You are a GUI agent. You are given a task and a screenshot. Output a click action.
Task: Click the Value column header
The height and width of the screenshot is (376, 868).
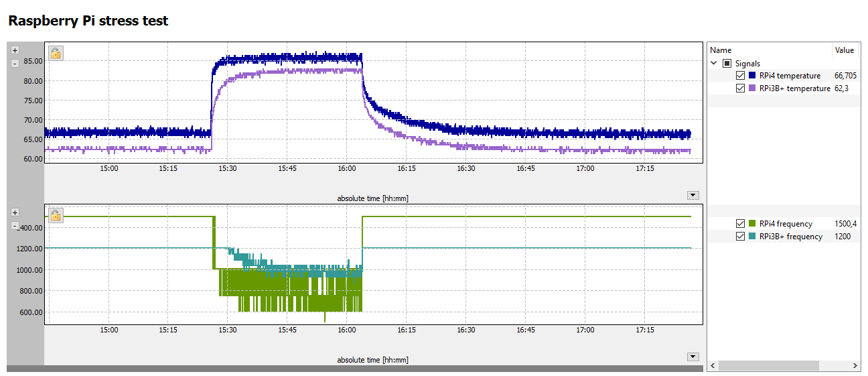click(846, 50)
